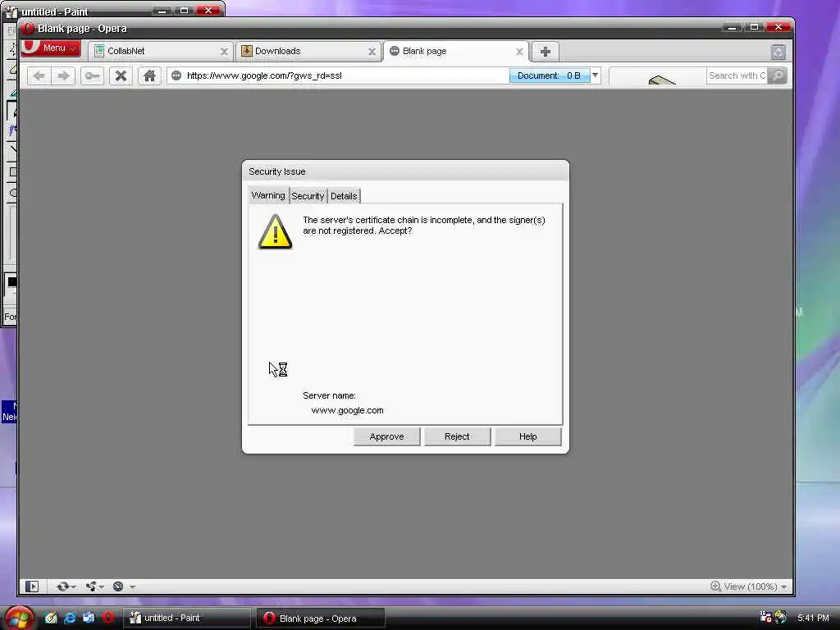Click the site badge in address bar

click(x=176, y=75)
